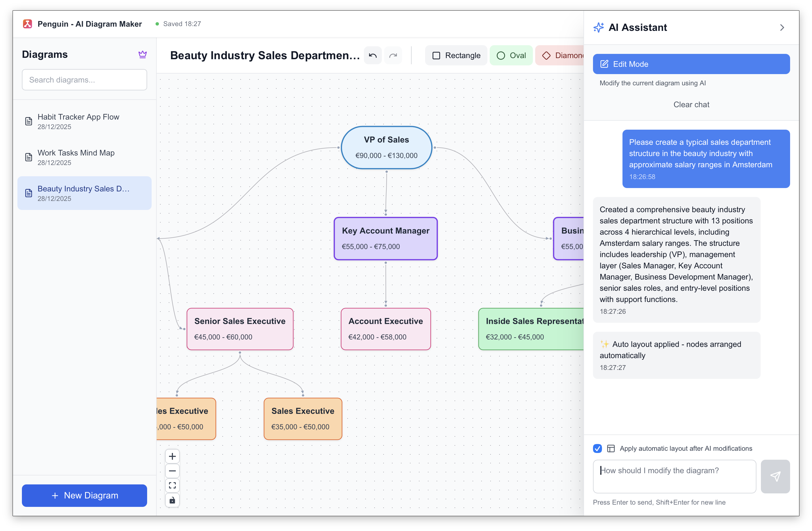Open the Habit Tracker App Flow diagram
The image size is (812, 531).
[x=78, y=121]
